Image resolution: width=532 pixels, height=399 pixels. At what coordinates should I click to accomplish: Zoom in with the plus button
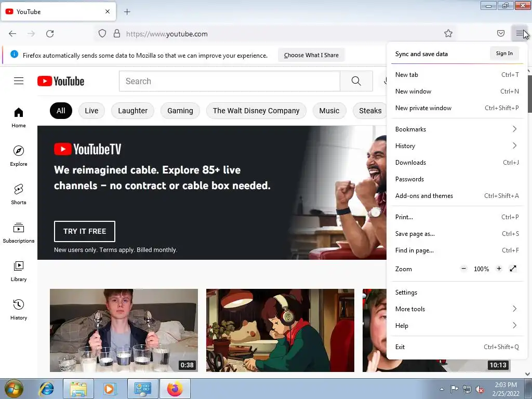pyautogui.click(x=499, y=269)
